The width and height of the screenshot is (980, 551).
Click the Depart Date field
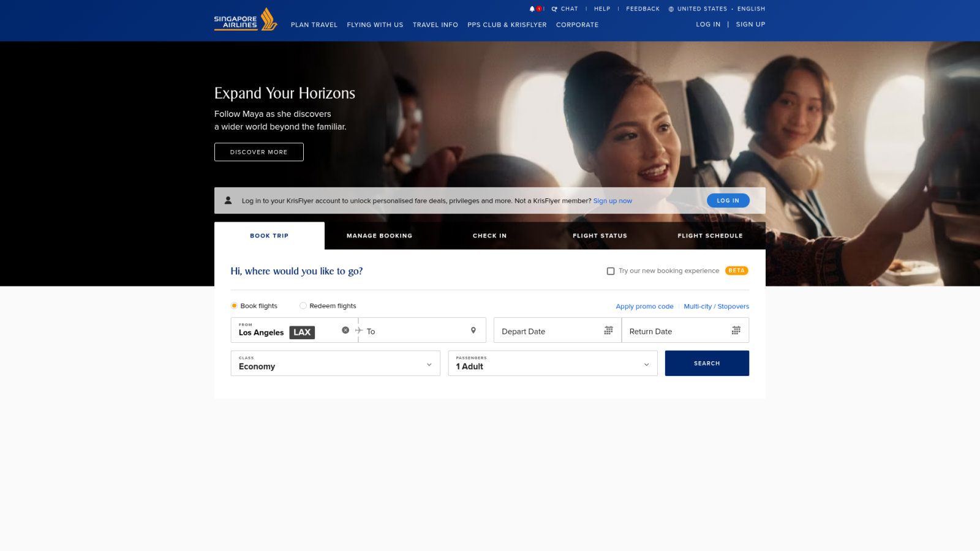click(x=557, y=331)
